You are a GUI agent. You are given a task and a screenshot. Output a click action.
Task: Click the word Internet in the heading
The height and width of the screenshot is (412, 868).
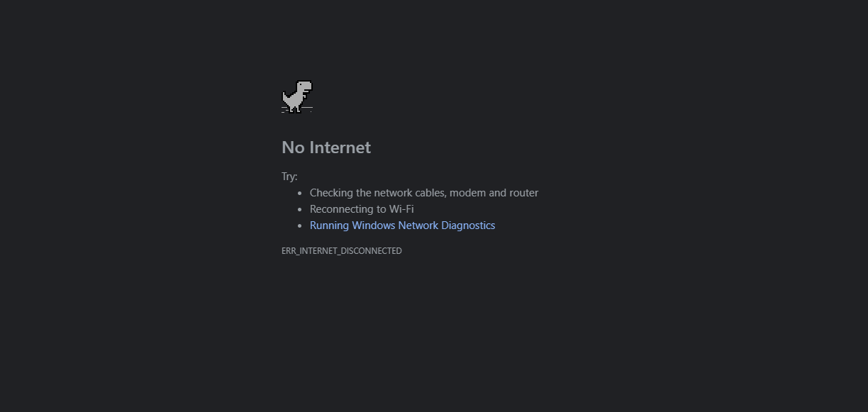click(340, 147)
